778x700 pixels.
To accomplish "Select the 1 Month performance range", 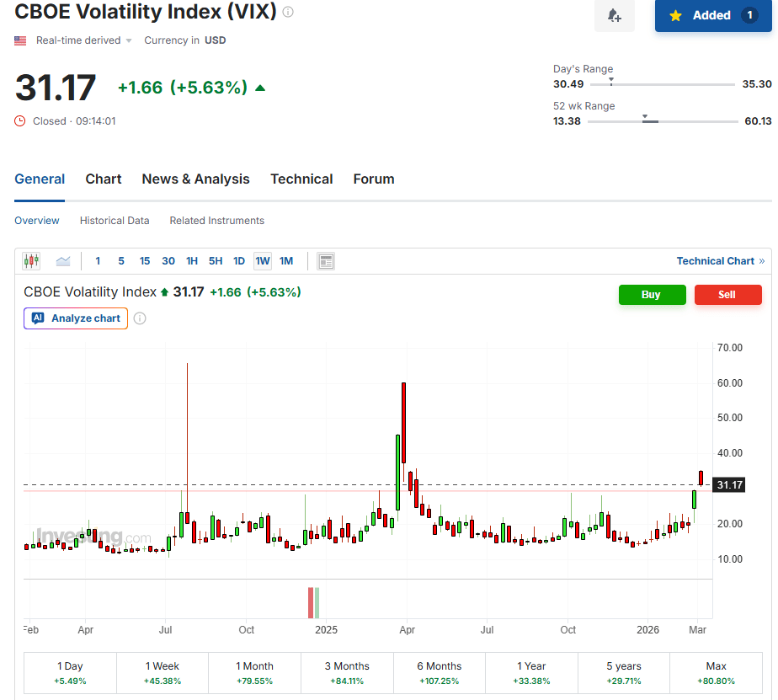I will pos(254,673).
